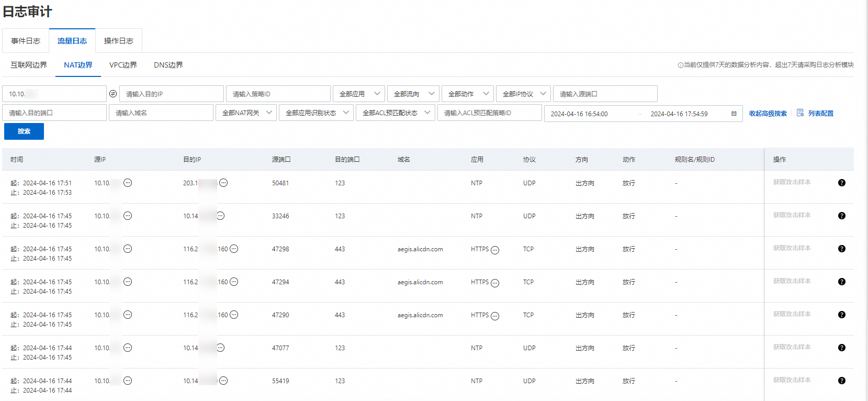Viewport: 868px width, 401px height.
Task: Click the aegis.alicdn.com domain in the row with port 47294
Action: pos(420,282)
